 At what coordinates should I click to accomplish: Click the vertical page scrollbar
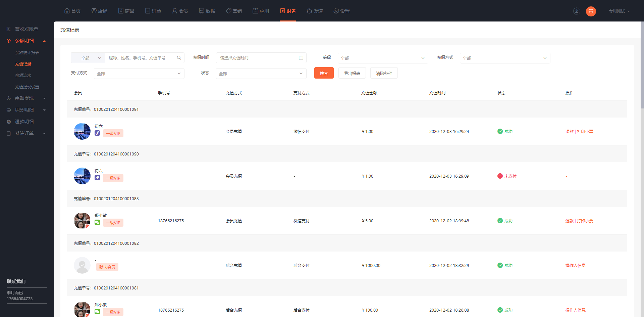pos(642,65)
